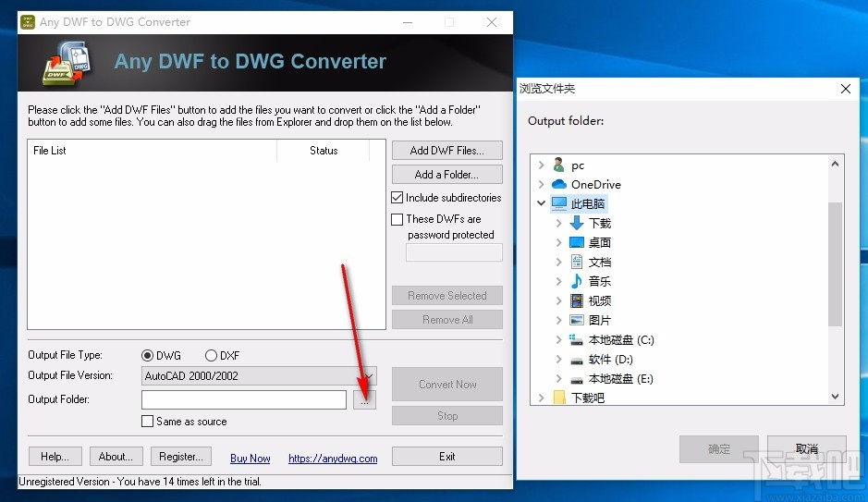Click the About button
Viewport: 868px width, 502px height.
coord(116,457)
